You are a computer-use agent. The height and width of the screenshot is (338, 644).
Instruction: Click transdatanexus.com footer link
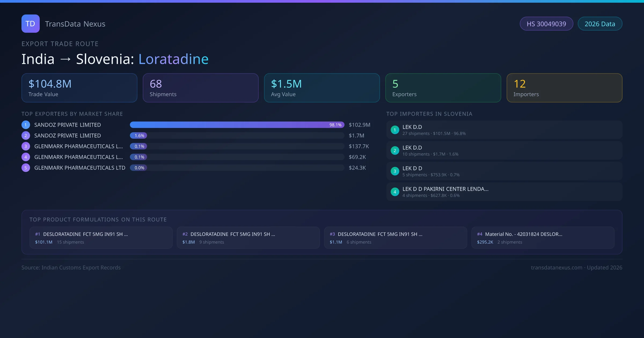click(x=556, y=267)
